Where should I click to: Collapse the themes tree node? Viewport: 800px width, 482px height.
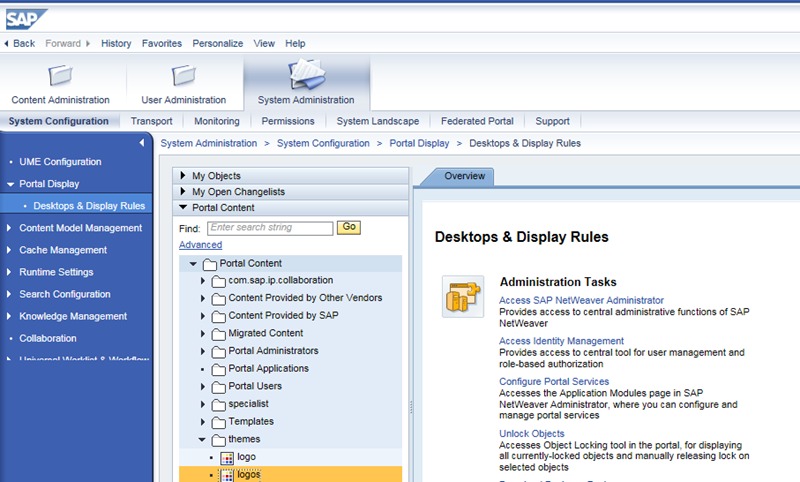click(x=202, y=439)
